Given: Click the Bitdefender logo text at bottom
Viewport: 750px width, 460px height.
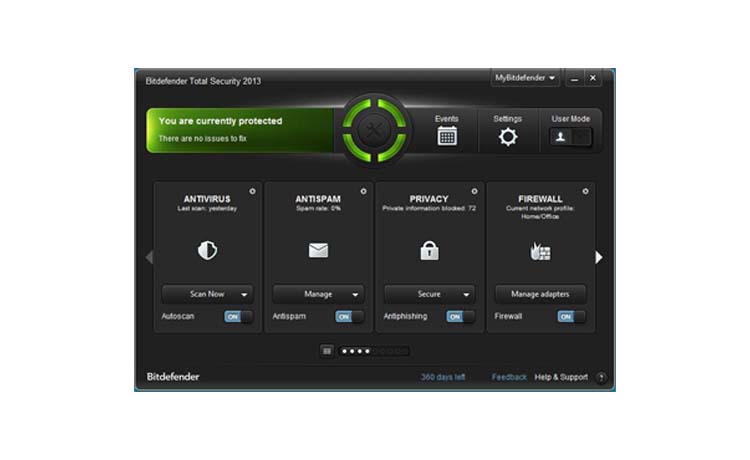Looking at the screenshot, I should (x=173, y=377).
